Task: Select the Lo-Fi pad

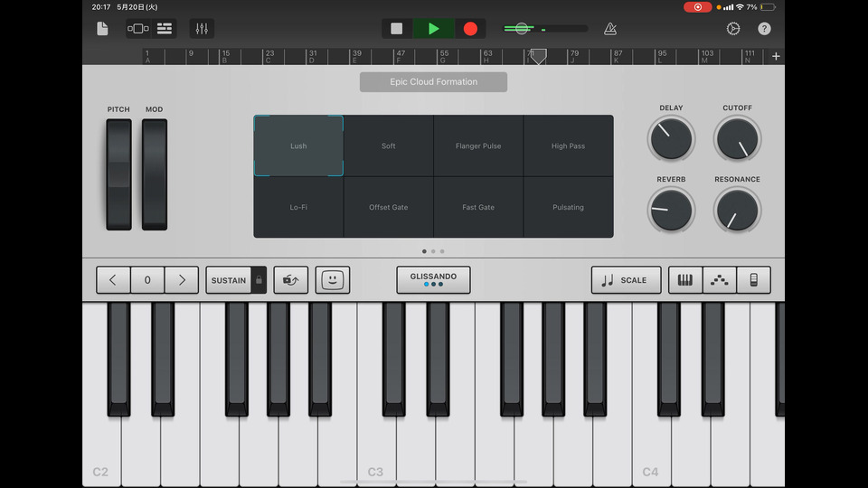Action: pos(298,208)
